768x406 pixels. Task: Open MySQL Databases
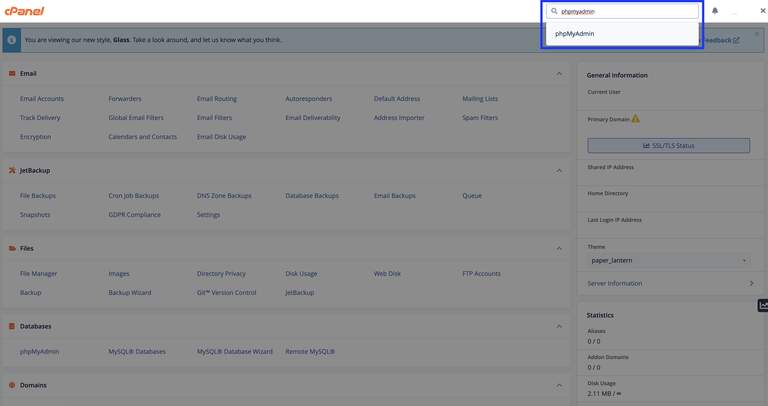[137, 352]
